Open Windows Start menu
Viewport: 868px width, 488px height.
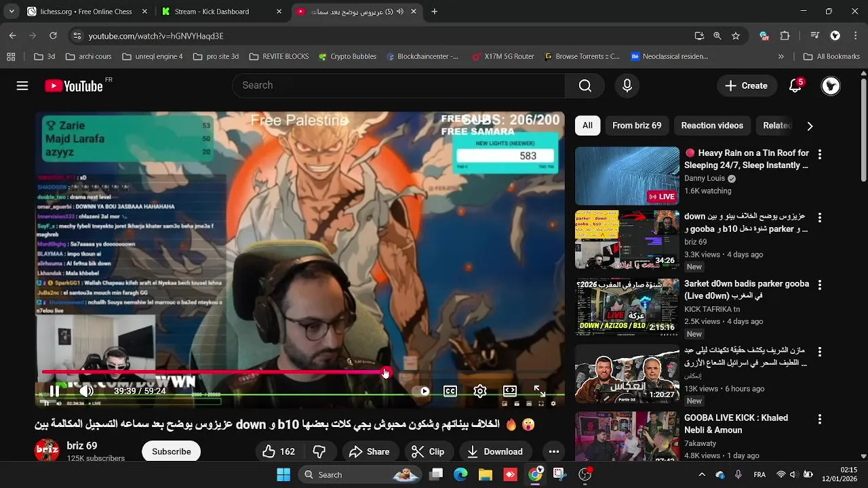283,474
